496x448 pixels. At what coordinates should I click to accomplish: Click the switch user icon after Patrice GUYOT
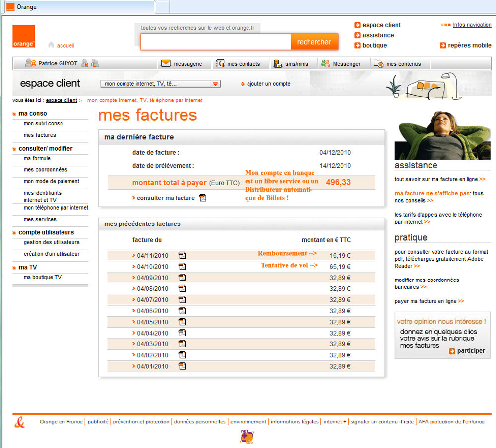point(95,63)
